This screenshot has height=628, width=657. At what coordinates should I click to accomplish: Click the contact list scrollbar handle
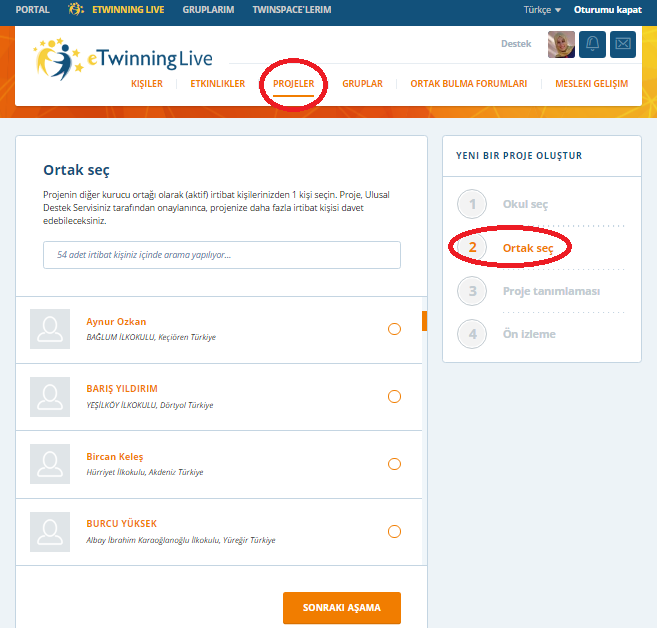pyautogui.click(x=424, y=321)
